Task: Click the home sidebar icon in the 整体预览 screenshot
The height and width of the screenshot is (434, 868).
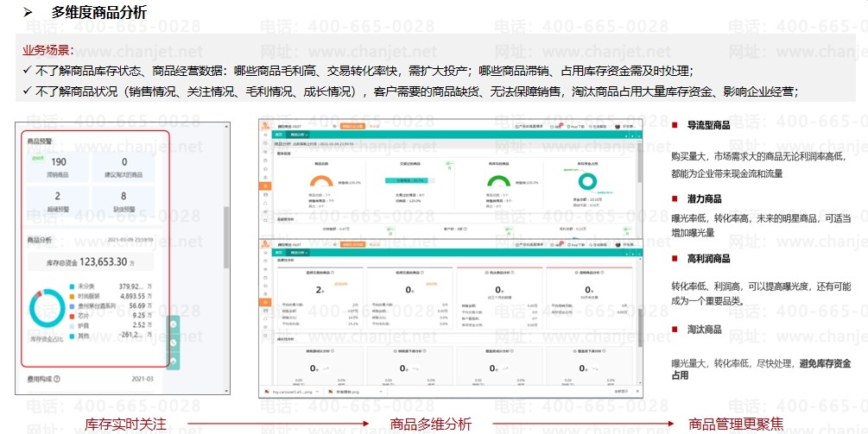Action: (265, 135)
